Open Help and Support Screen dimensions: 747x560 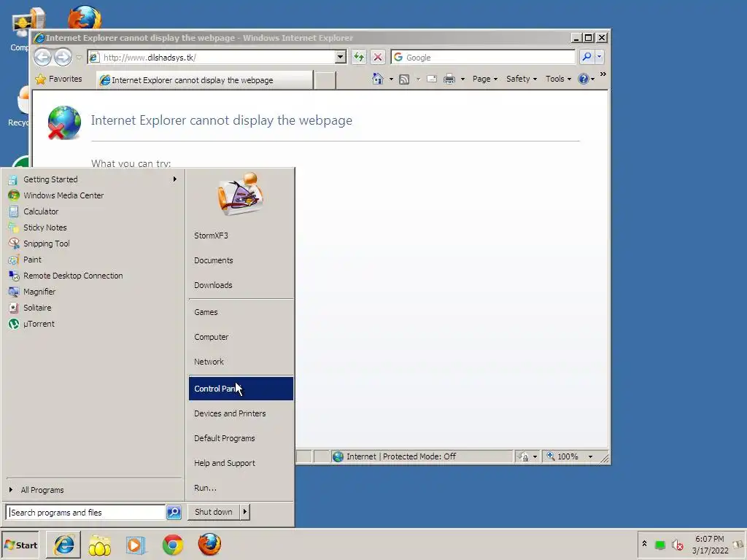click(x=241, y=463)
